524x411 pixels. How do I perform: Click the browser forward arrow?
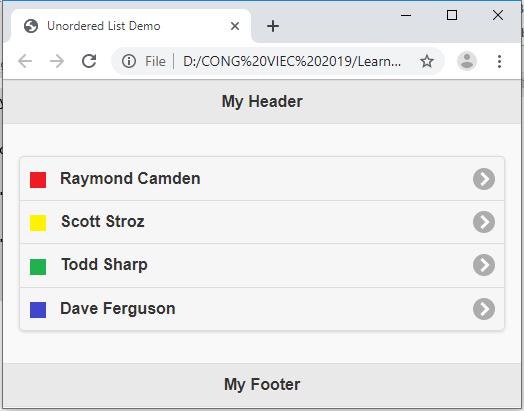57,61
